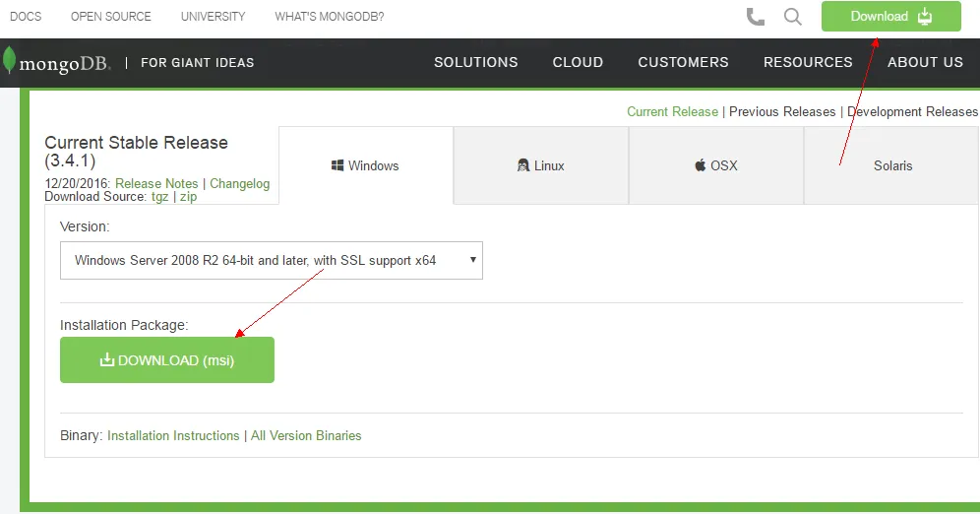Open the Previous Releases link
The width and height of the screenshot is (980, 514).
point(782,111)
